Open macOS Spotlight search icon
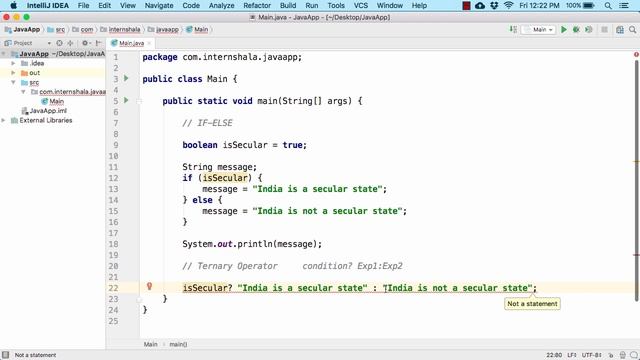 [x=608, y=5]
